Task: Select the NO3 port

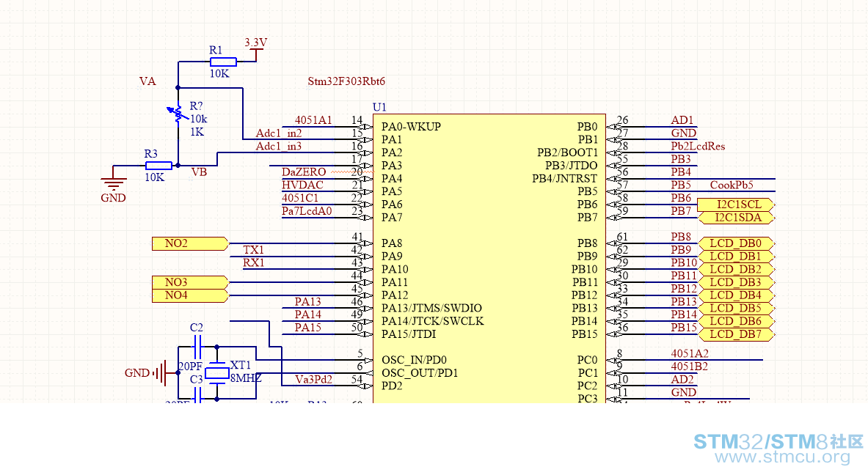Action: click(191, 282)
